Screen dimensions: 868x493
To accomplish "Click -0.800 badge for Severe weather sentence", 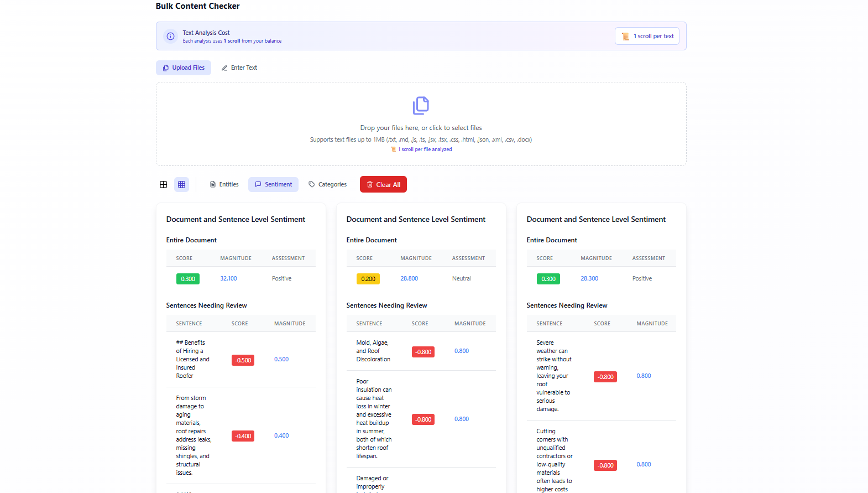I will [x=605, y=377].
